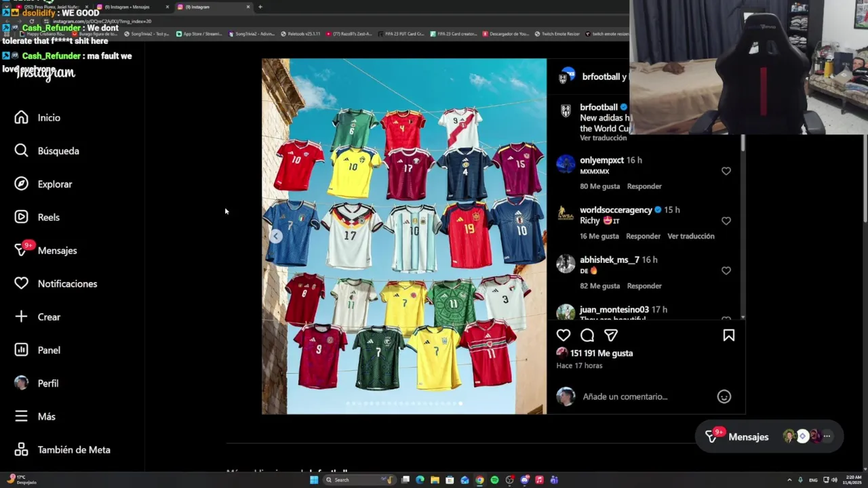Open the Búsqueda search icon
This screenshot has width=868, height=488.
(x=21, y=150)
